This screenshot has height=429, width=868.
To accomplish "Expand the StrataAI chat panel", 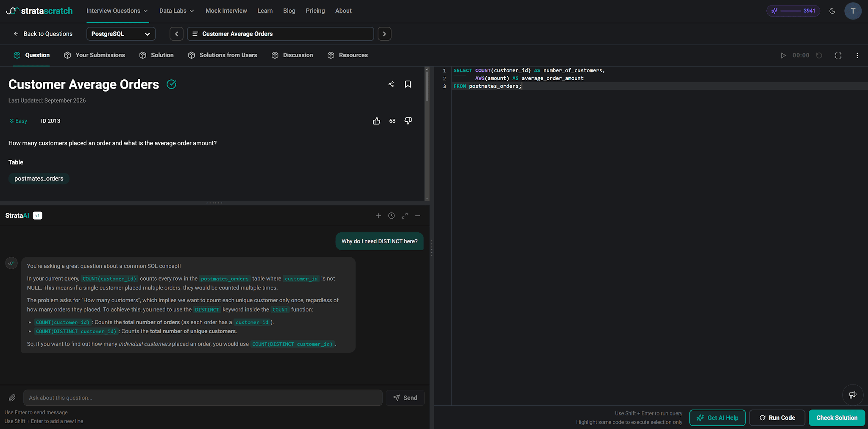I will (405, 216).
